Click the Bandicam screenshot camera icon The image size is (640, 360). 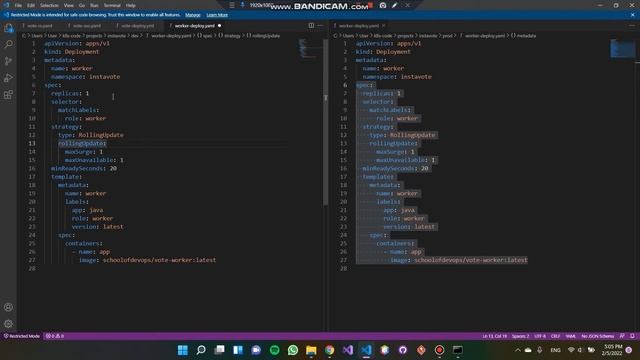pyautogui.click(x=383, y=5)
